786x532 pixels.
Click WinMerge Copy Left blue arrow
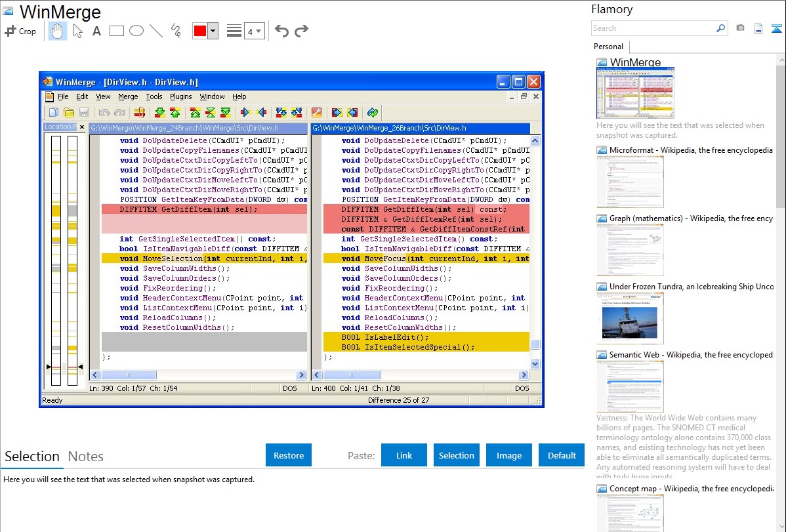coord(261,113)
